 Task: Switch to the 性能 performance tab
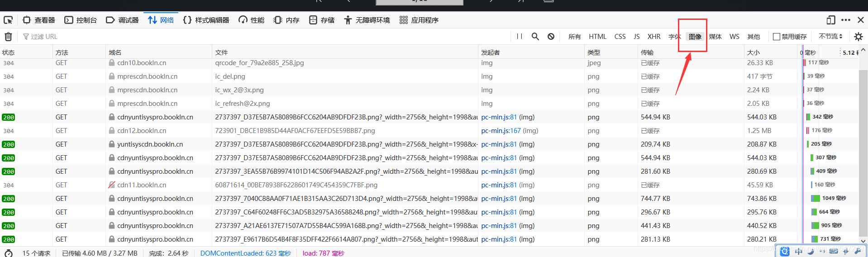[x=252, y=20]
